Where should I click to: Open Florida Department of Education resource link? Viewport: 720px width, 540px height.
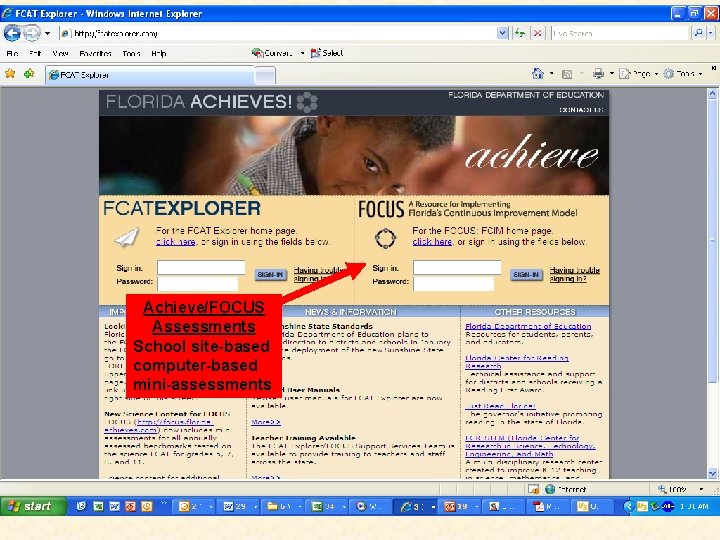click(528, 326)
